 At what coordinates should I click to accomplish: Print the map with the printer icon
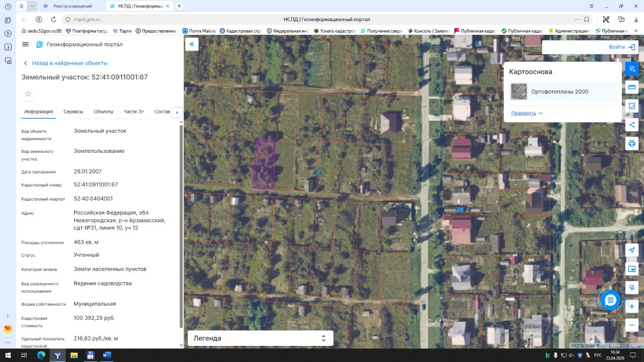[632, 143]
